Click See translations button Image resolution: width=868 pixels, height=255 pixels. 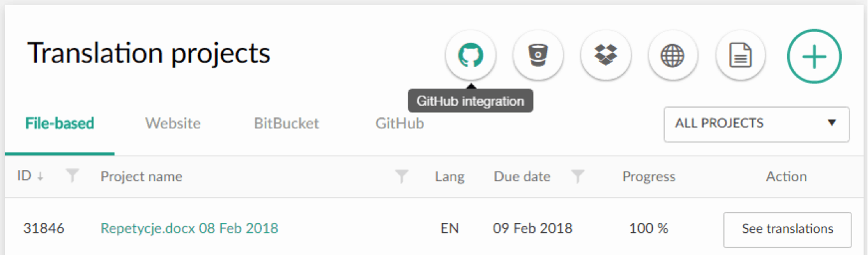788,229
